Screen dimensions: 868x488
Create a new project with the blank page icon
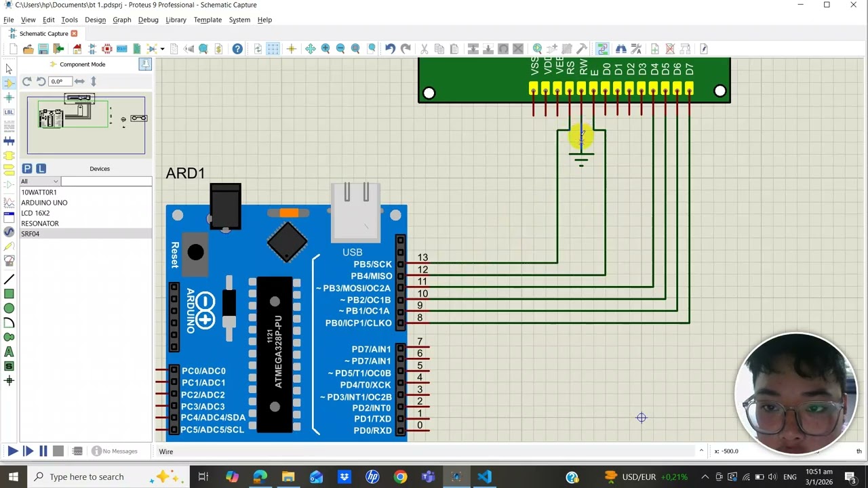coord(13,49)
